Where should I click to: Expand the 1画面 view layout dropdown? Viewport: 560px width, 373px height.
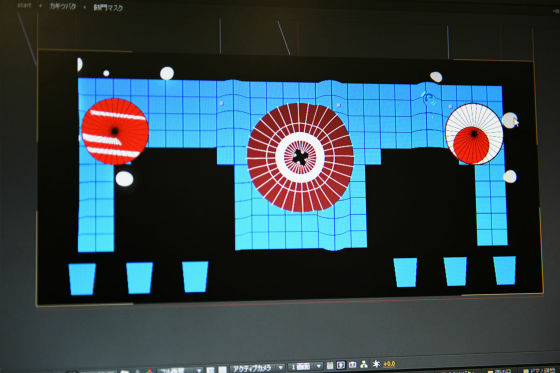[305, 367]
